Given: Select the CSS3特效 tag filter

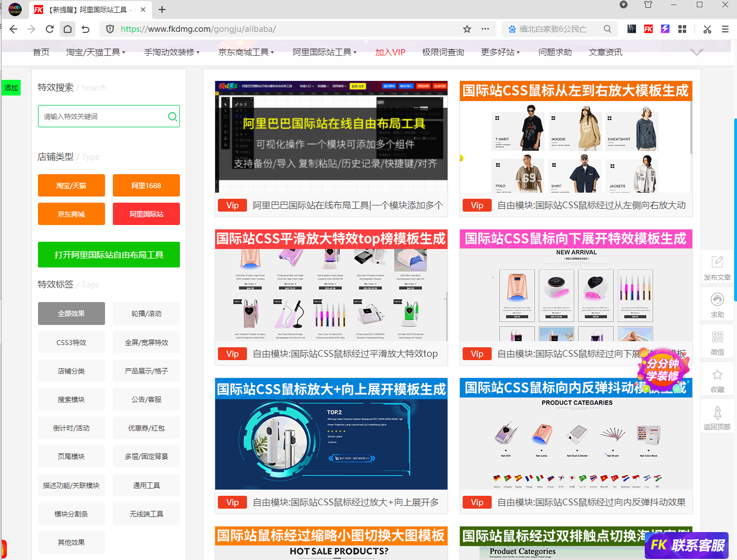Looking at the screenshot, I should click(x=72, y=342).
